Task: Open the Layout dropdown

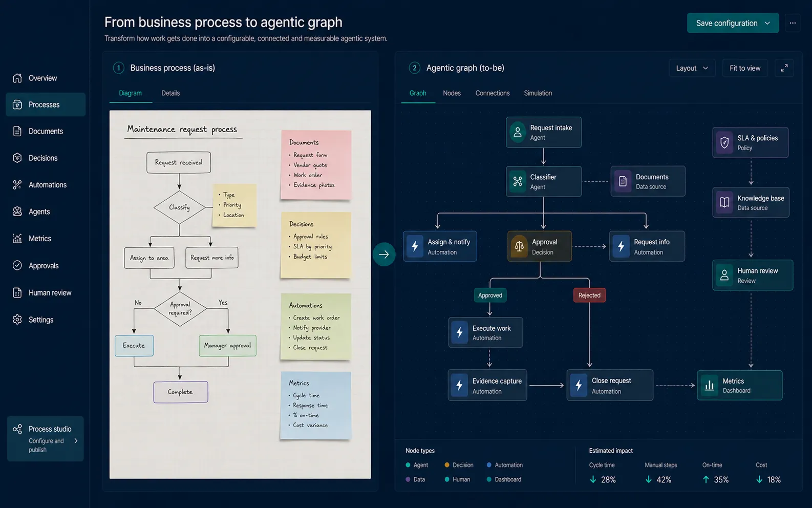Action: [692, 68]
